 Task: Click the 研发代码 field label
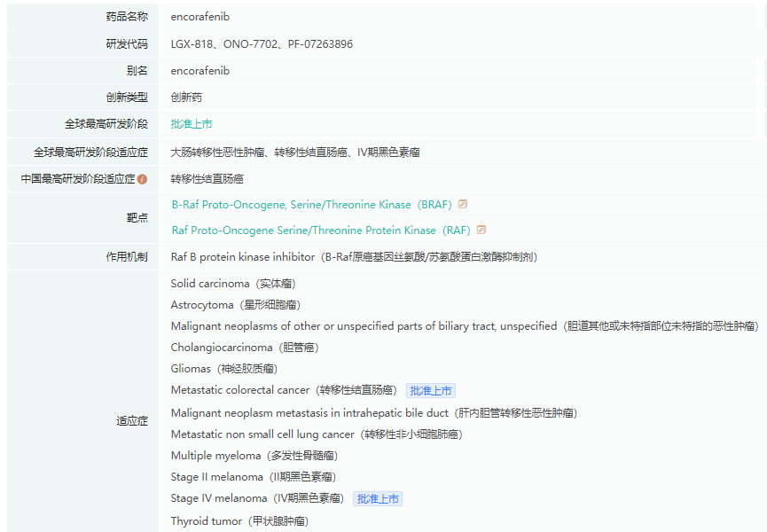pyautogui.click(x=127, y=44)
